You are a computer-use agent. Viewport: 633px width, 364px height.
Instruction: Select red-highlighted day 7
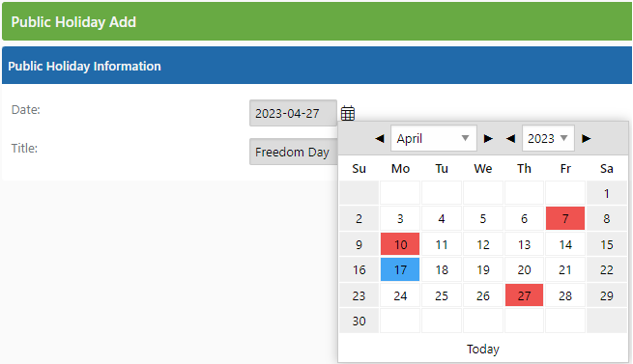click(565, 218)
